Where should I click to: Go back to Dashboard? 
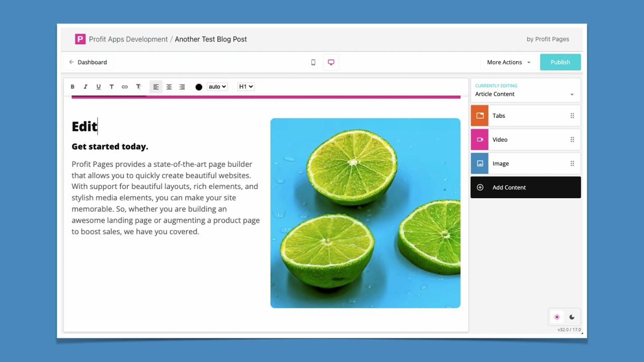[88, 62]
